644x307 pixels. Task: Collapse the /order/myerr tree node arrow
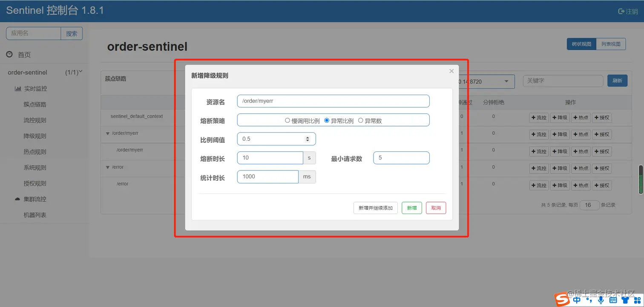[108, 133]
